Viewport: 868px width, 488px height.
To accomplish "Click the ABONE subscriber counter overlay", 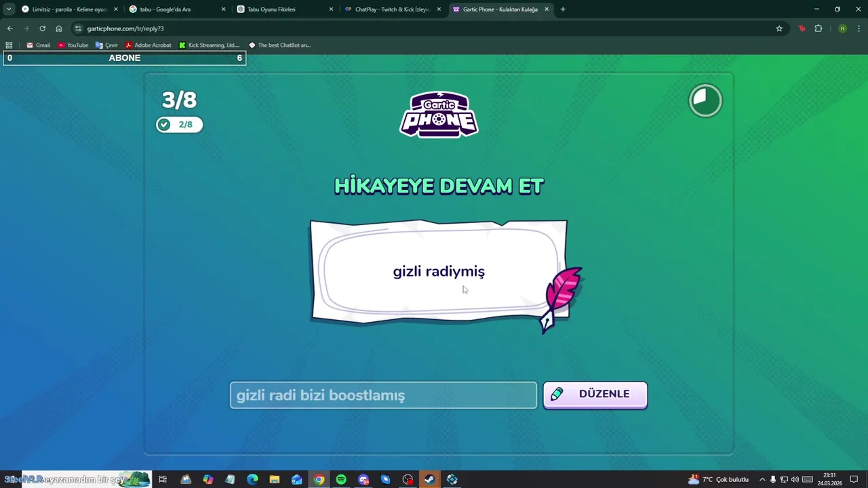I will point(124,58).
